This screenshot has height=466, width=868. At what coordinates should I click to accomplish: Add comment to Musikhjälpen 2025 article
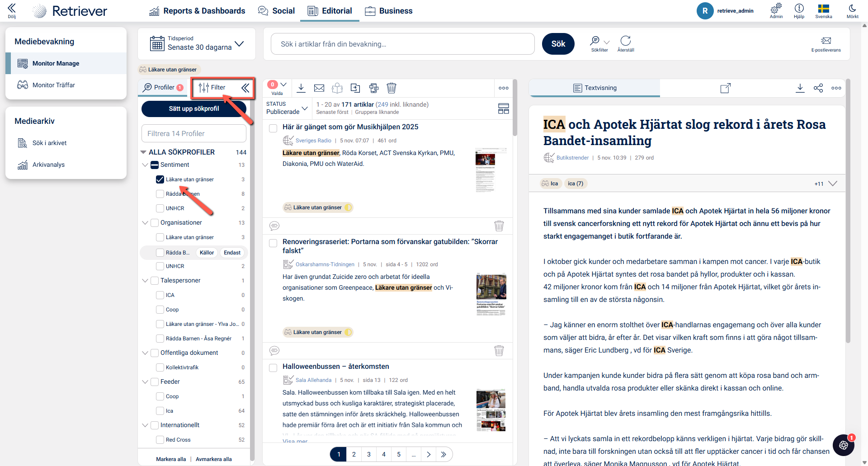[x=274, y=226]
